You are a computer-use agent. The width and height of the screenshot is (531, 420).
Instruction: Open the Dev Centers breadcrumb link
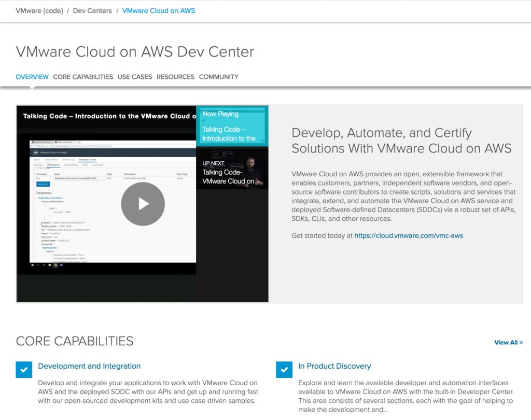[x=92, y=10]
